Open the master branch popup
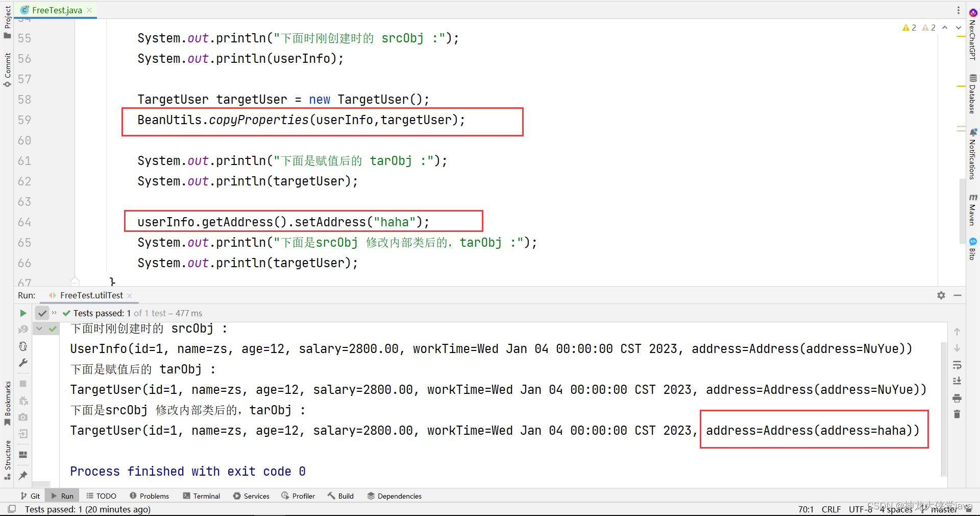The image size is (980, 516). click(x=943, y=509)
